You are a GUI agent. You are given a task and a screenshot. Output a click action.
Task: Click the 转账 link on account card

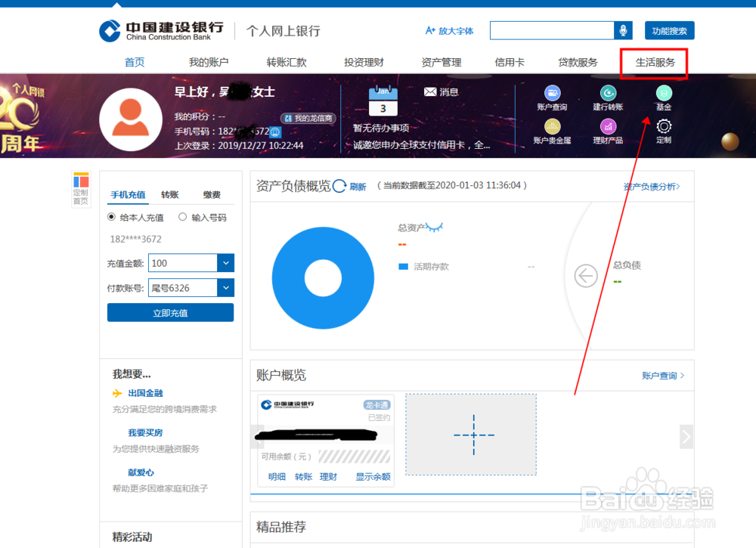click(303, 477)
